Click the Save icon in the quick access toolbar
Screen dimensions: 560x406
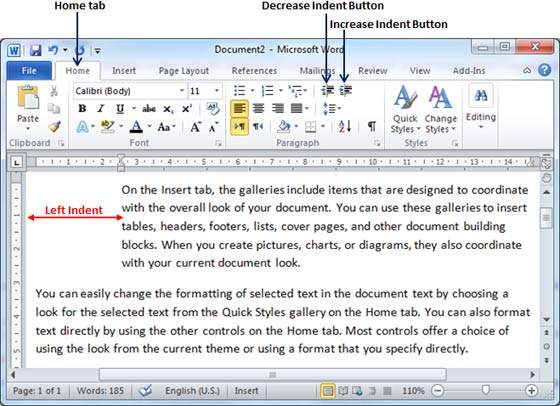tap(35, 50)
